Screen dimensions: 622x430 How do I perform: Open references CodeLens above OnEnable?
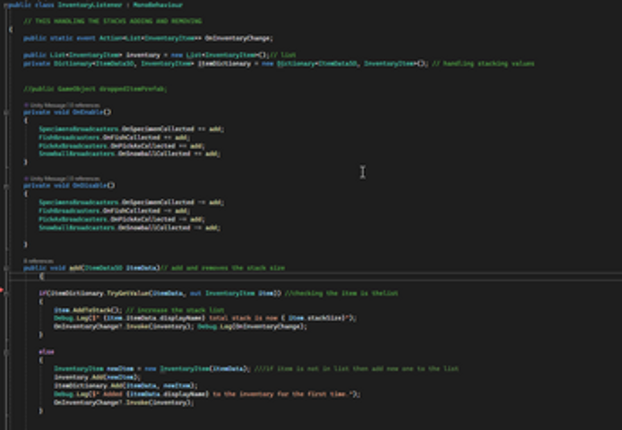coord(84,105)
